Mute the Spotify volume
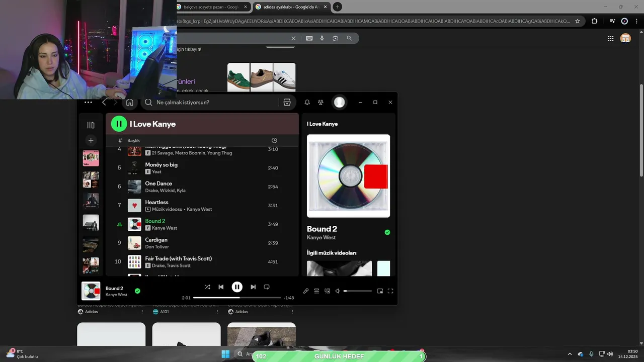 point(338,291)
